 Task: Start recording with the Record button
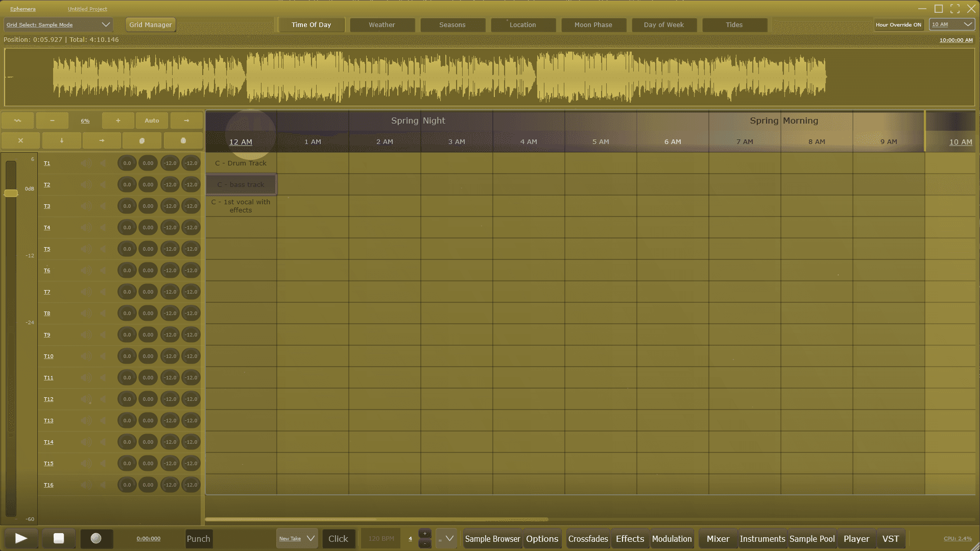click(96, 538)
